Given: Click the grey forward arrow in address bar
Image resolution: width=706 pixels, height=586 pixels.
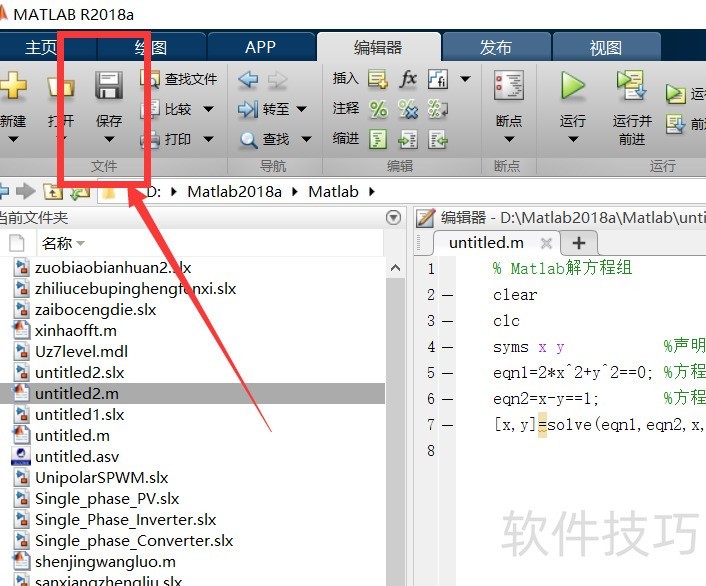Looking at the screenshot, I should click(26, 191).
